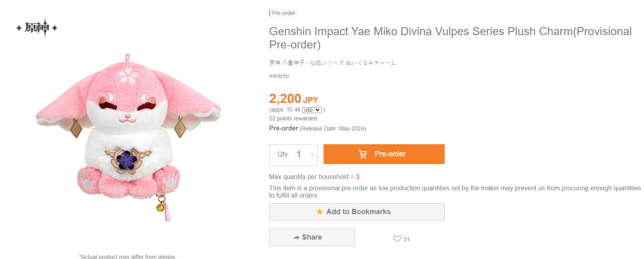Image resolution: width=644 pixels, height=259 pixels.
Task: Click the red max quantity number 3
Action: pos(358,177)
